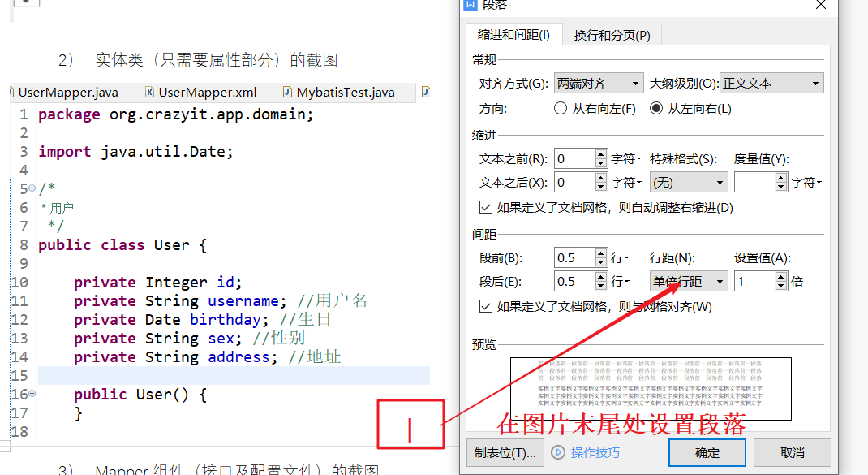The image size is (868, 475).
Task: Click the WPS logo icon in 段落 dialog title
Action: click(x=470, y=4)
